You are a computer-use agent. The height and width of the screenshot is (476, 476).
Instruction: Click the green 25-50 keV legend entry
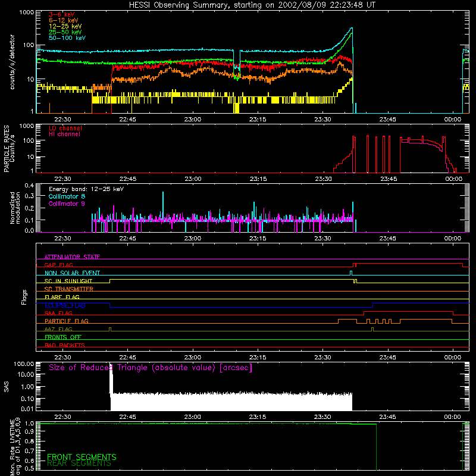[x=65, y=32]
